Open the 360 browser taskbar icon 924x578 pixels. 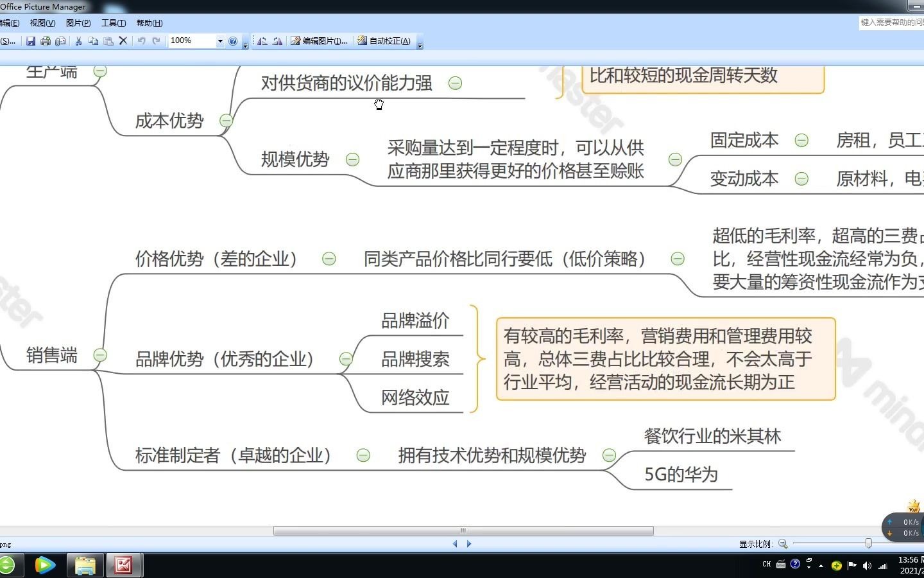coord(6,565)
